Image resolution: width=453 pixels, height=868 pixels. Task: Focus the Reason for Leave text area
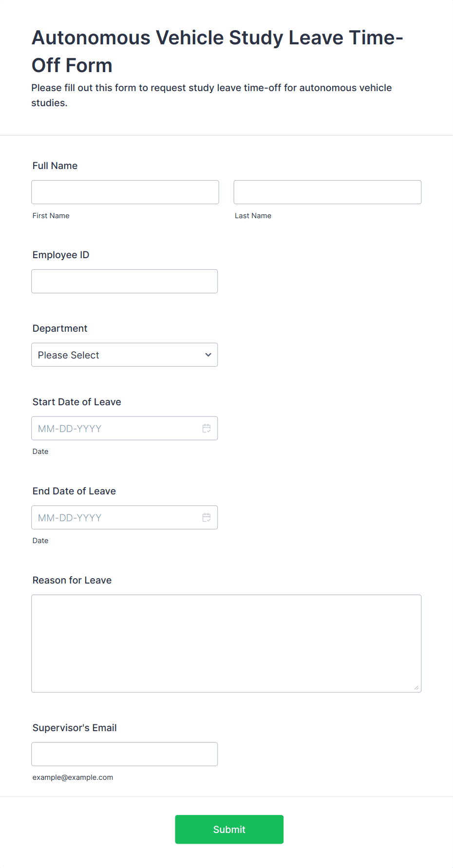226,643
